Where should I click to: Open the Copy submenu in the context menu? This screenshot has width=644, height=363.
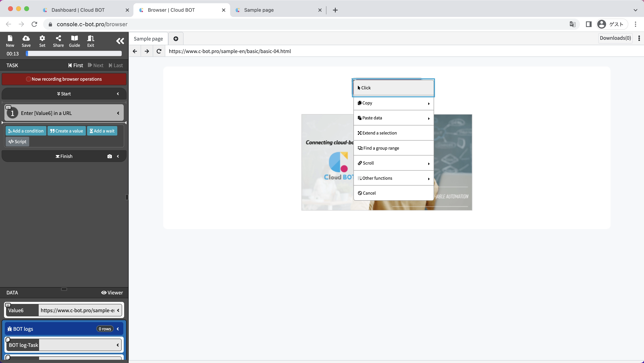tap(393, 103)
